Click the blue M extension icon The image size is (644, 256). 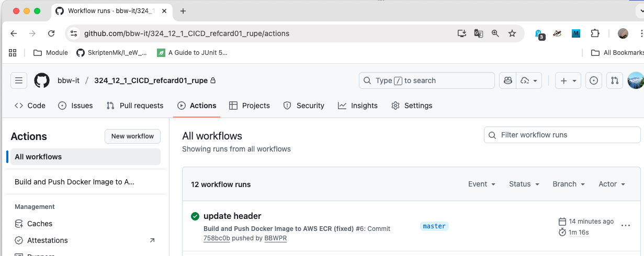[576, 33]
